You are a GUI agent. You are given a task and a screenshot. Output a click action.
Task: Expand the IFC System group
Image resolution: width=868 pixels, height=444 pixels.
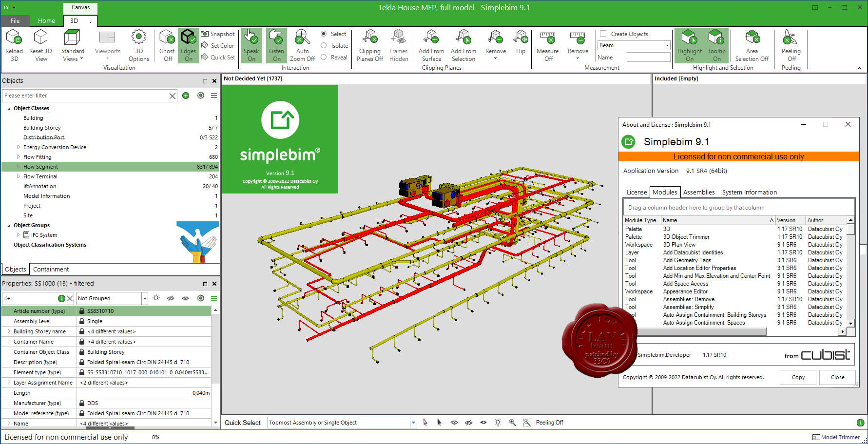(x=19, y=234)
